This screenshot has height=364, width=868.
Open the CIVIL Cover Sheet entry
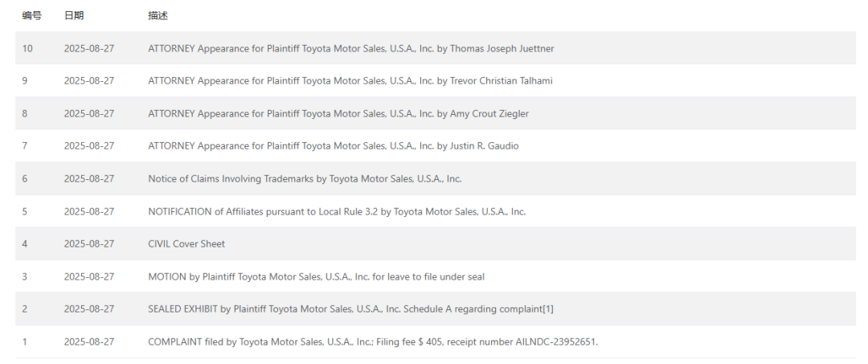(x=186, y=243)
